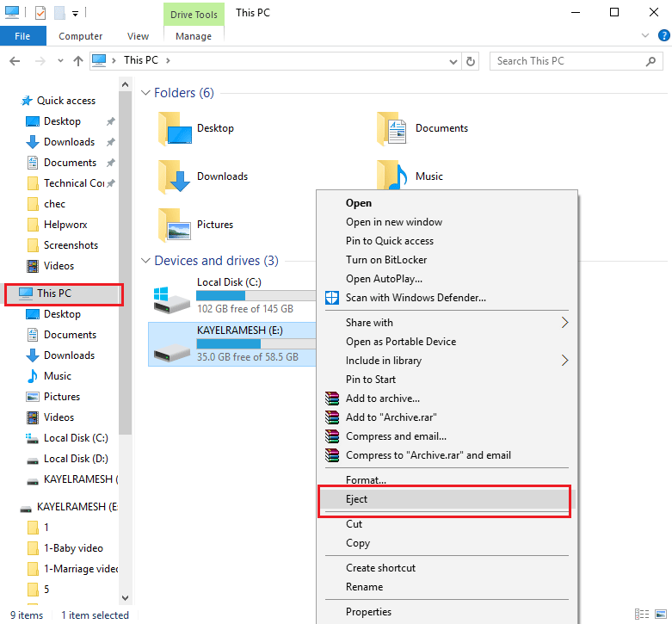Select the Desktop folder icon in Folders
The width and height of the screenshot is (672, 624).
175,128
